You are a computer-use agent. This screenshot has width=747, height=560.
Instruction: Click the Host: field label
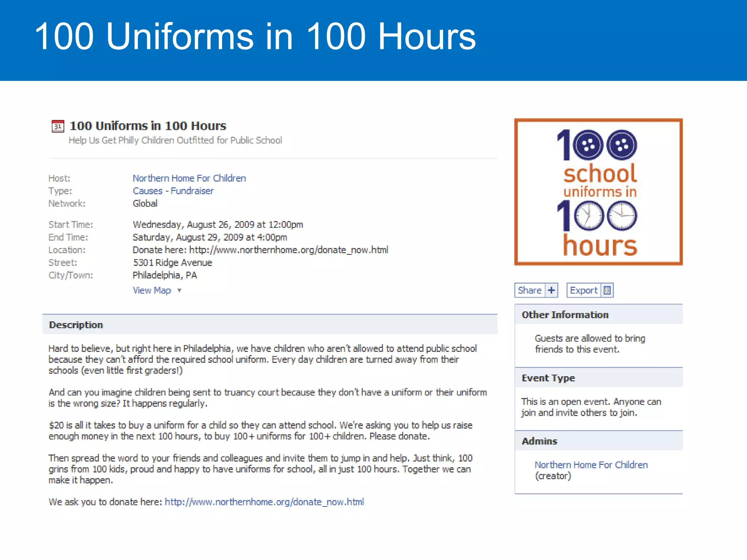pos(59,178)
